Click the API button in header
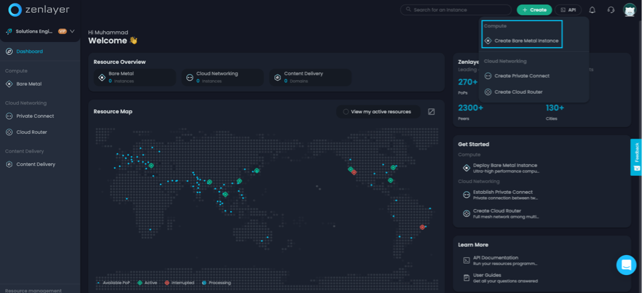Screen dimensions: 644x293 pos(568,10)
